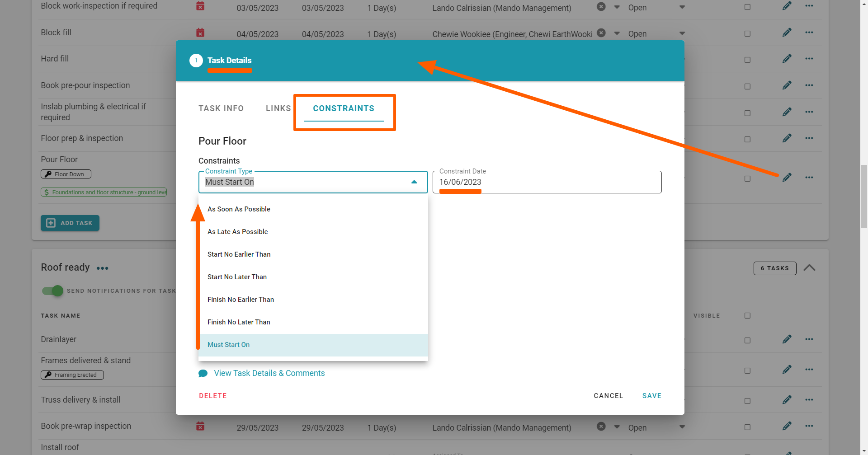Viewport: 868px width, 455px height.
Task: Open more menu for Frames delivered & stand
Action: click(809, 370)
